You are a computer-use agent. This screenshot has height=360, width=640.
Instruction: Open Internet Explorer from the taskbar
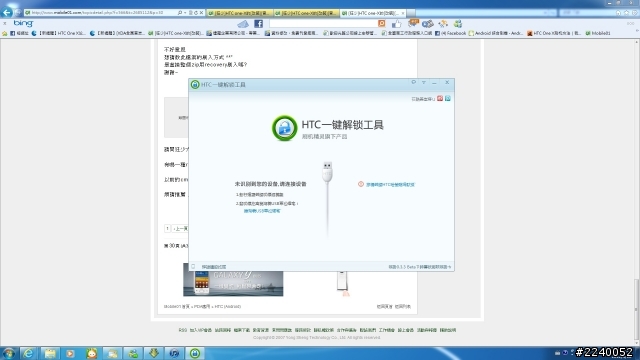pyautogui.click(x=28, y=353)
